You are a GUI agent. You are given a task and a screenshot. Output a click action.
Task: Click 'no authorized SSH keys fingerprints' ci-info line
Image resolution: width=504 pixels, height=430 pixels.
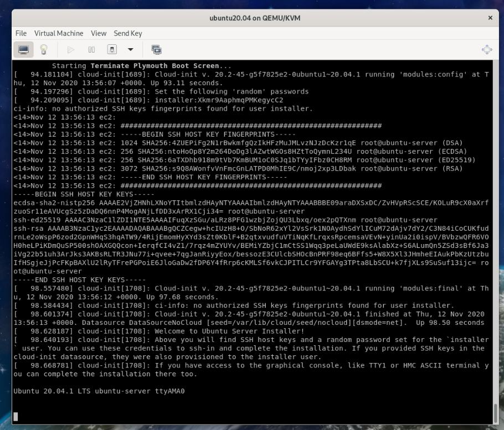pos(163,108)
